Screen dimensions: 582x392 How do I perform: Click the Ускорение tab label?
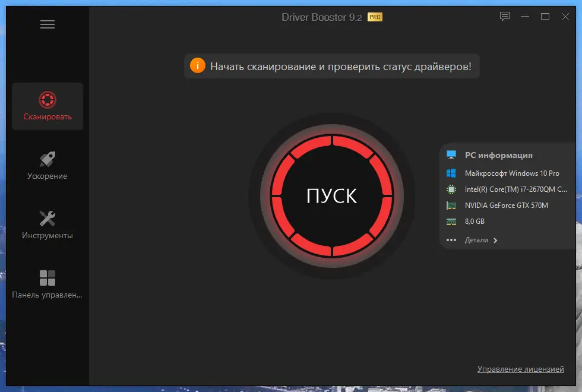pyautogui.click(x=47, y=176)
